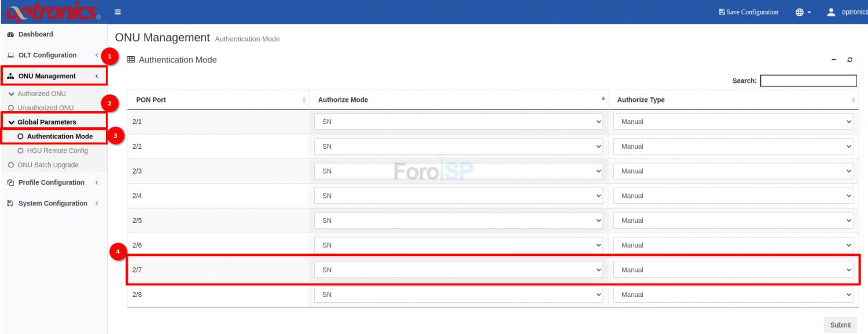Viewport: 868px width, 334px height.
Task: Expand the OLT Configuration menu
Action: tap(47, 56)
